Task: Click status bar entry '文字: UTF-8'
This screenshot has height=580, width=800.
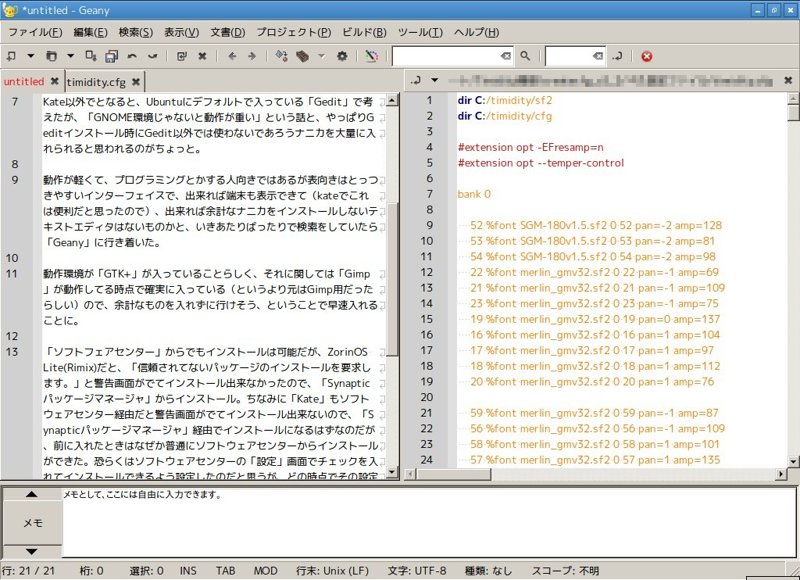Action: [x=416, y=570]
